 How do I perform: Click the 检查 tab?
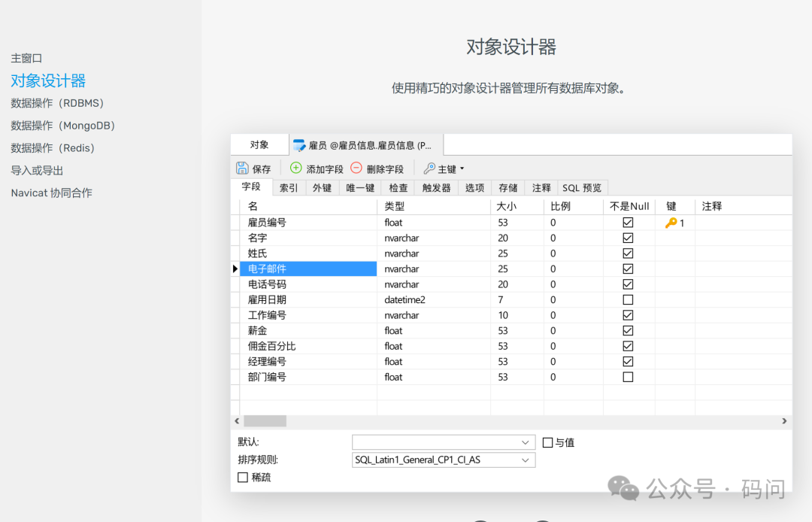point(398,188)
